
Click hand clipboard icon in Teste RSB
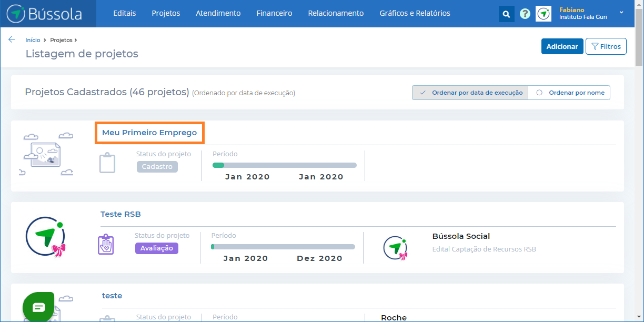pos(106,244)
